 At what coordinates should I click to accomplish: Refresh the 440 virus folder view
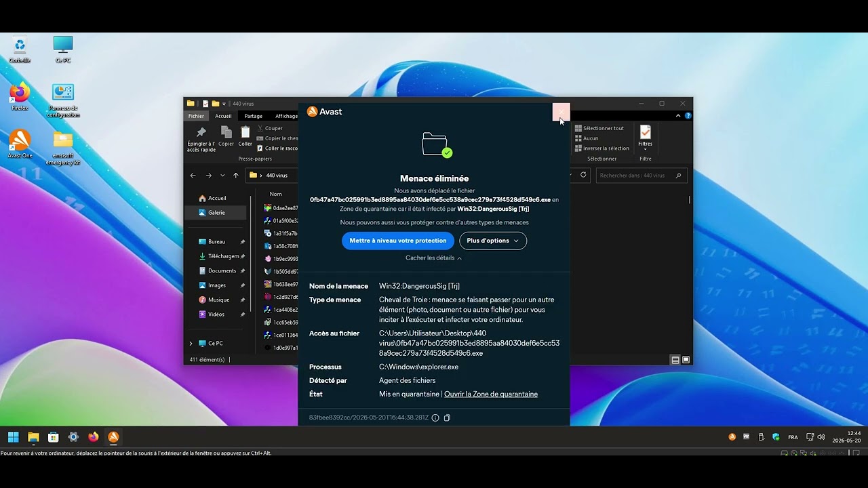pos(585,176)
